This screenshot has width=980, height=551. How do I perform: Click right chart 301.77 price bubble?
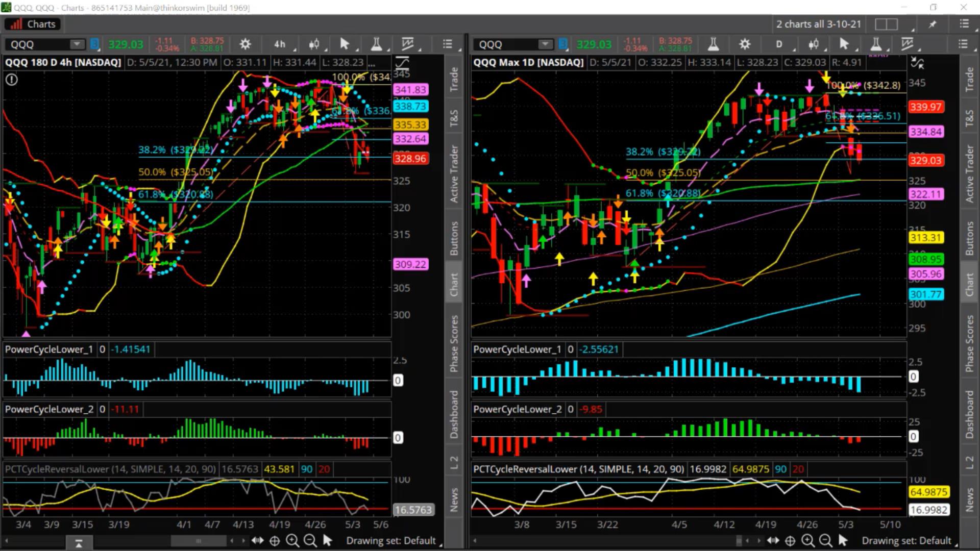coord(926,294)
